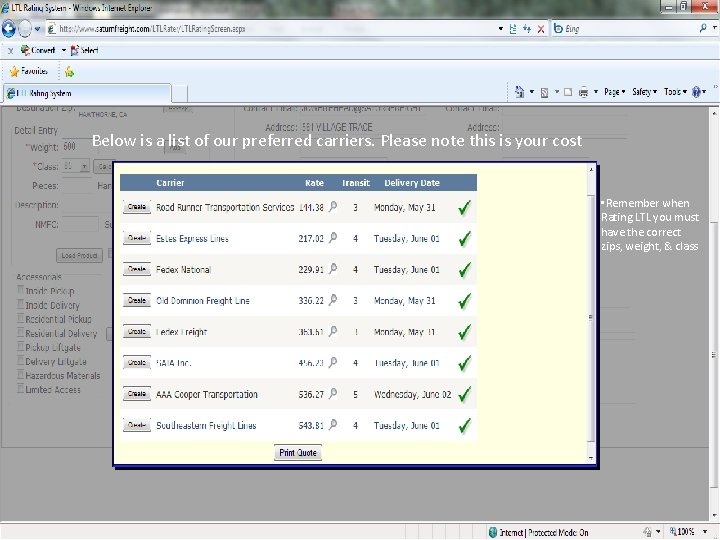Click the URL address bar
The width and height of the screenshot is (720, 540).
click(x=271, y=29)
